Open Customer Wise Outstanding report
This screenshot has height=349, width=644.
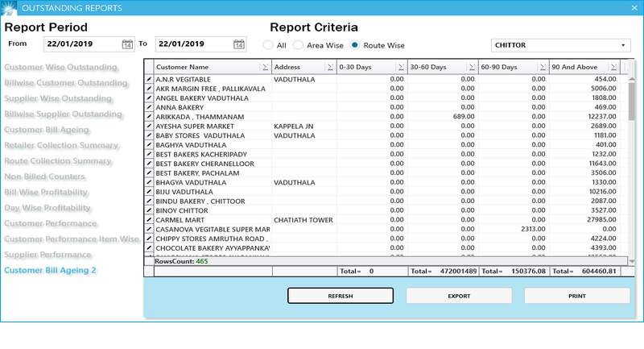coord(60,67)
